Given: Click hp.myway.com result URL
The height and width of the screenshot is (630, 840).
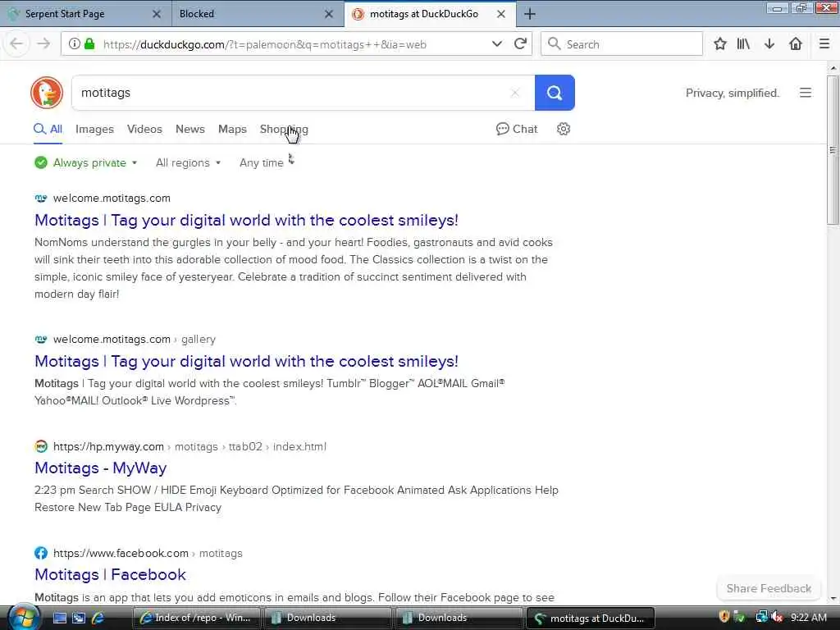Looking at the screenshot, I should point(189,446).
